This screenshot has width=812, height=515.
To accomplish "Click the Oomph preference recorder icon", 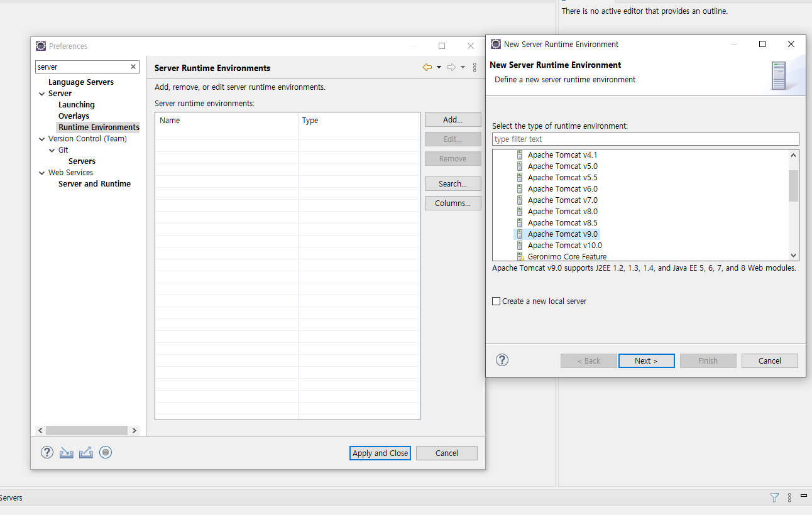I will click(106, 452).
